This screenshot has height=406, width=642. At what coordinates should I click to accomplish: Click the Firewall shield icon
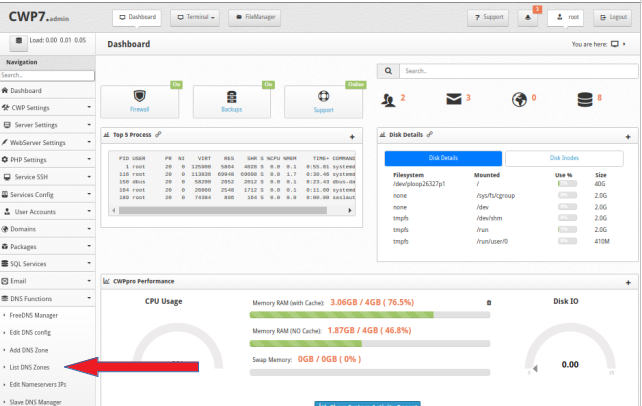[140, 96]
